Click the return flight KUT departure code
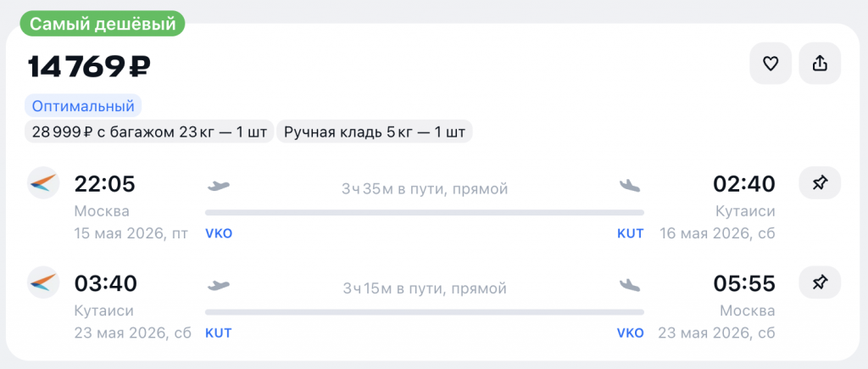868x369 pixels. [219, 333]
